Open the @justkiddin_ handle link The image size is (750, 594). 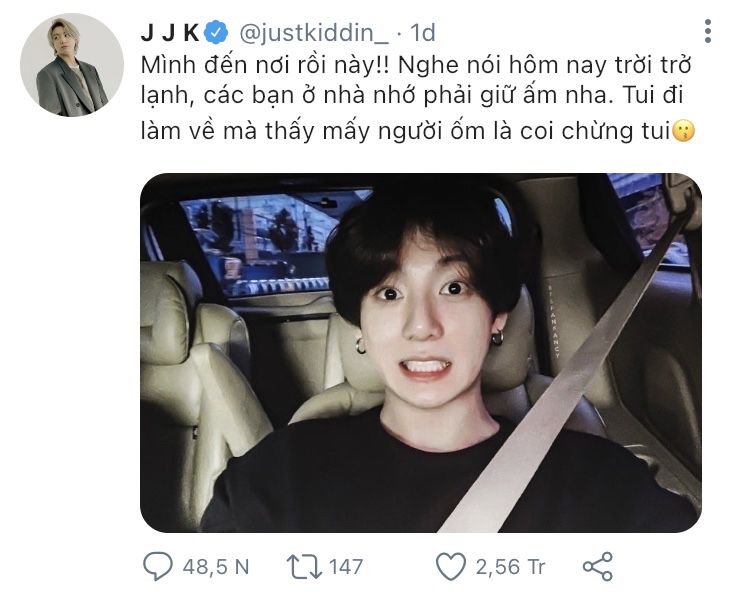pyautogui.click(x=314, y=33)
